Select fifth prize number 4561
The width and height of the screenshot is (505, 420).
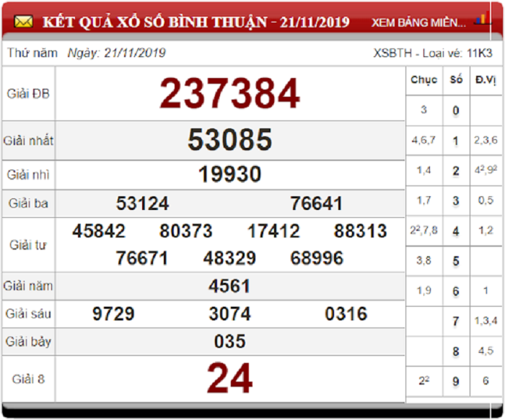pyautogui.click(x=229, y=286)
